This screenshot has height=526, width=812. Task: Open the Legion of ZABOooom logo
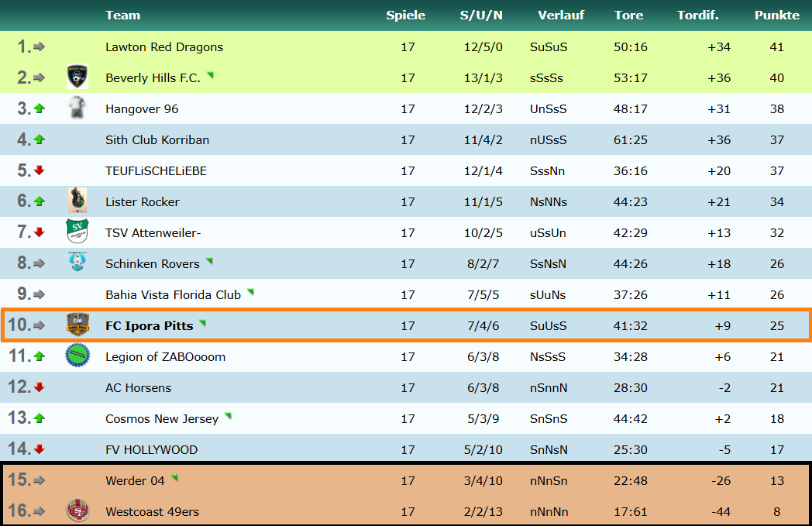click(x=77, y=356)
